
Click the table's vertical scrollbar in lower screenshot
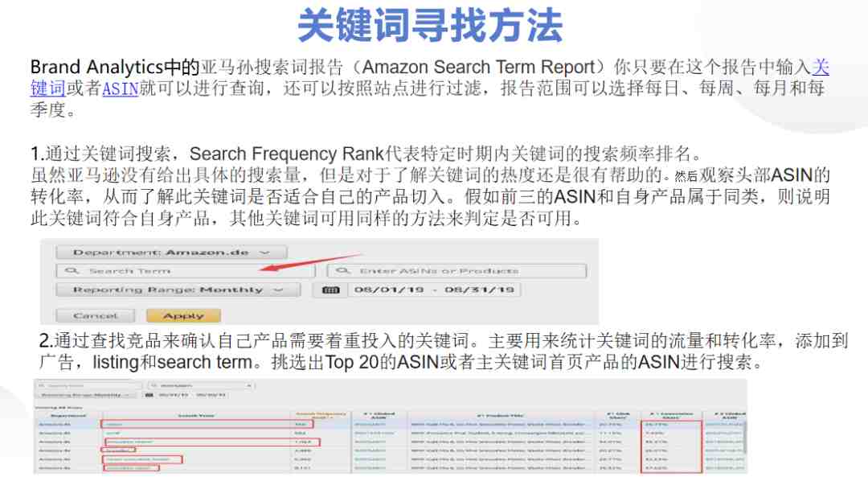coord(744,437)
